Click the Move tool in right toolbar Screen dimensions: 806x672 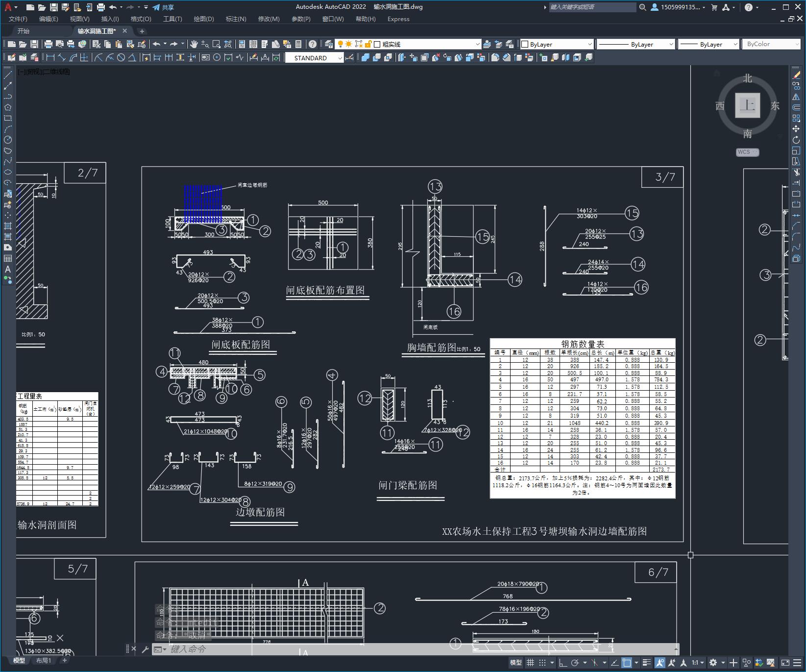[796, 129]
